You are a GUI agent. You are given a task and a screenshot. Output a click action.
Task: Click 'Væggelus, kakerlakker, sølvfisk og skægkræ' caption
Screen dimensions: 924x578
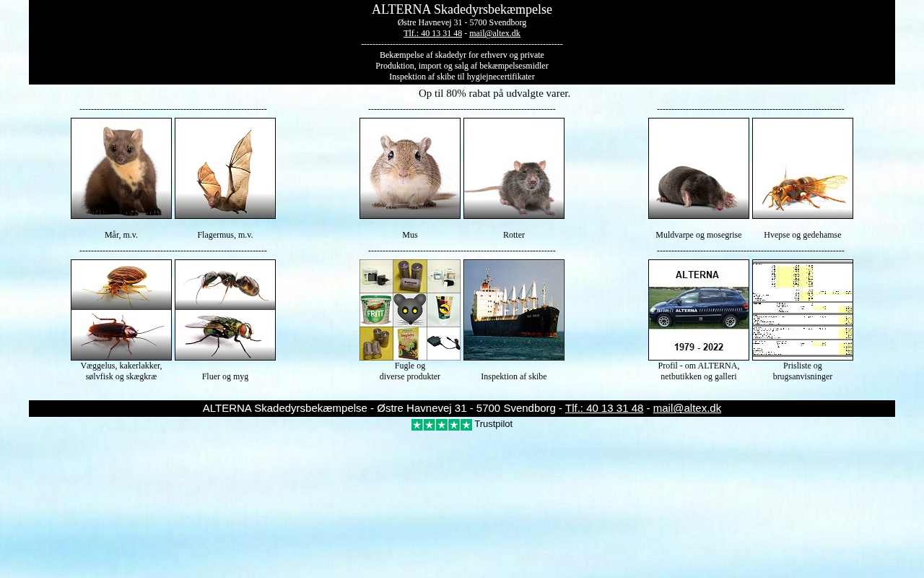coord(121,371)
